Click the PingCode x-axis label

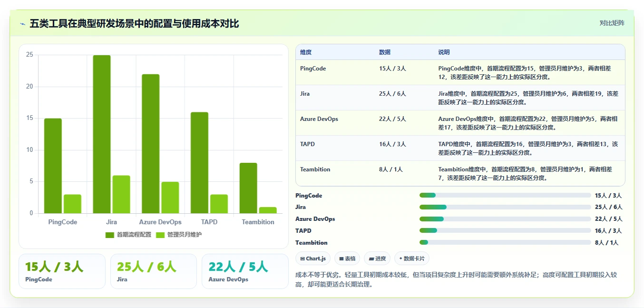click(x=63, y=222)
